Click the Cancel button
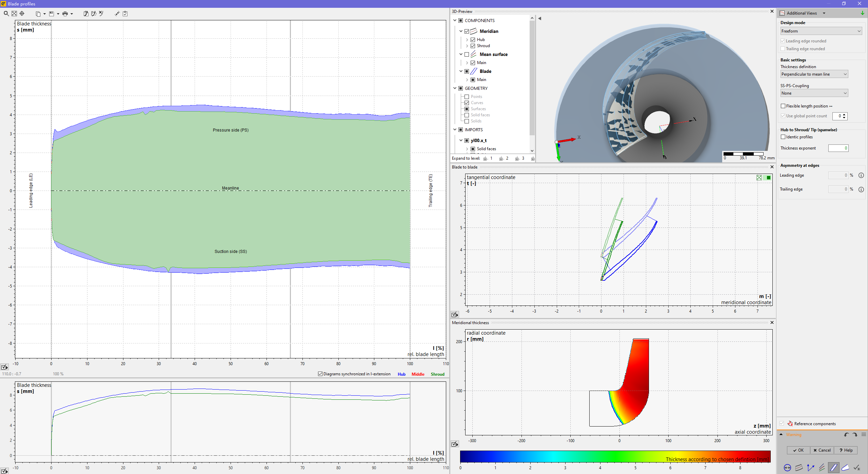 pyautogui.click(x=822, y=450)
